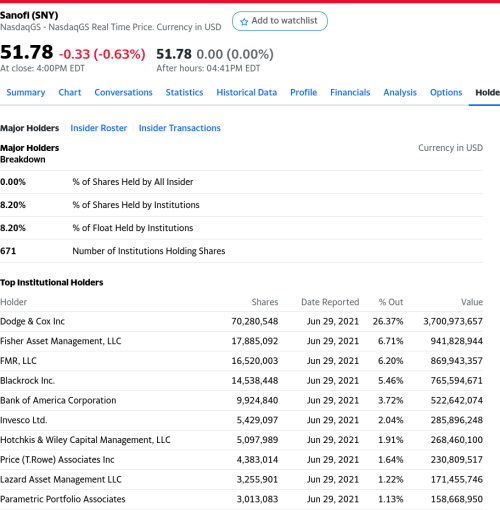Select the FMR, LLC holder name
The height and width of the screenshot is (510, 500).
tap(18, 361)
